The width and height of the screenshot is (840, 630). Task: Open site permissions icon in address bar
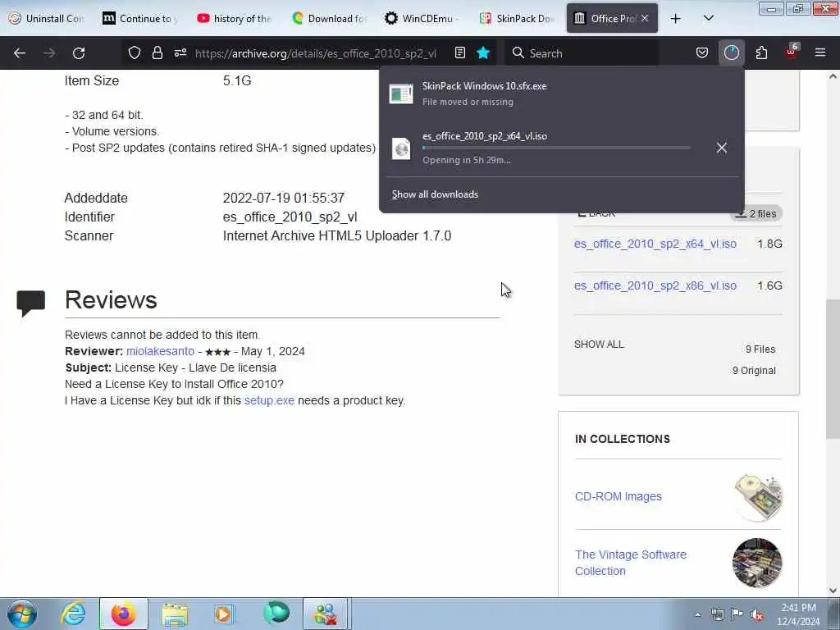(x=180, y=52)
